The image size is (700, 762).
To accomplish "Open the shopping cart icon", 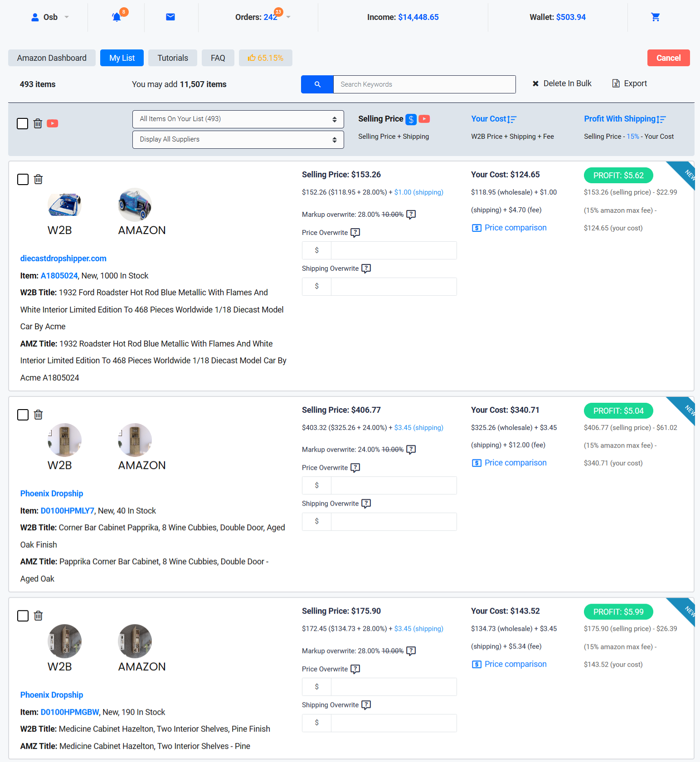I will 656,17.
